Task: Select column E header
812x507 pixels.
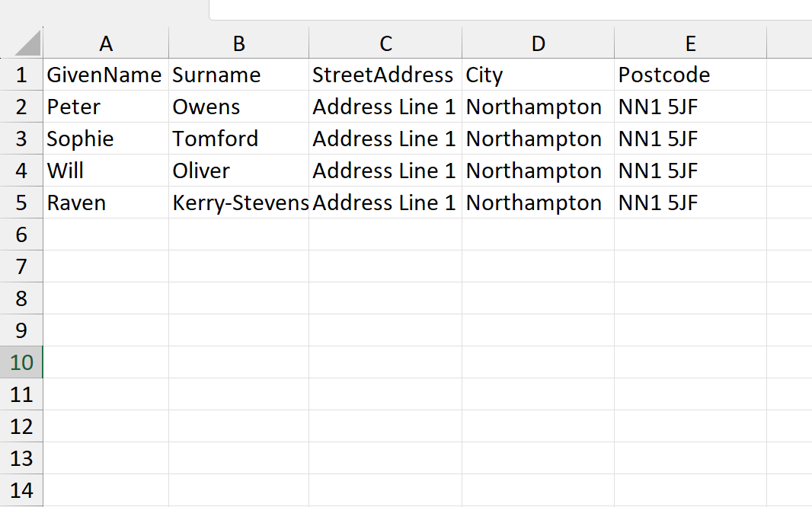Action: pyautogui.click(x=690, y=44)
